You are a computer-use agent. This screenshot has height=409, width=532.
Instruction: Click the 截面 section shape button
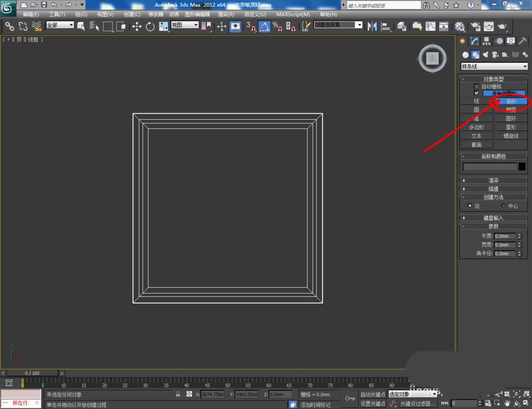coord(476,145)
